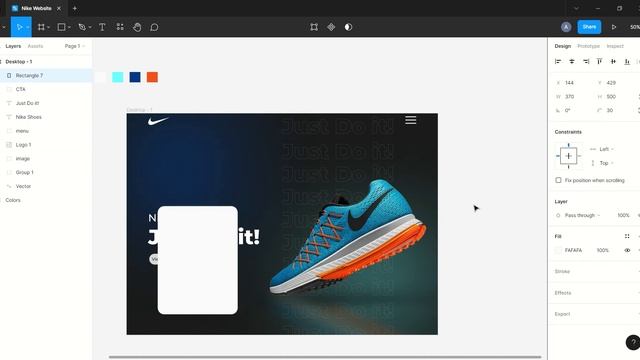The height and width of the screenshot is (360, 640).
Task: Select the Frame tool
Action: pos(41,27)
